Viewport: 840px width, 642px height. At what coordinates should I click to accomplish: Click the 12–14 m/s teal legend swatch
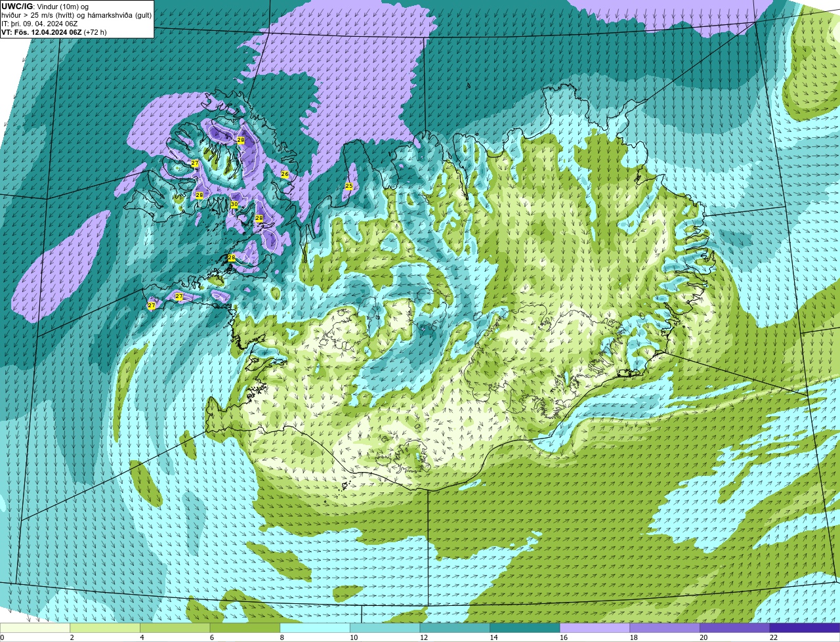455,628
